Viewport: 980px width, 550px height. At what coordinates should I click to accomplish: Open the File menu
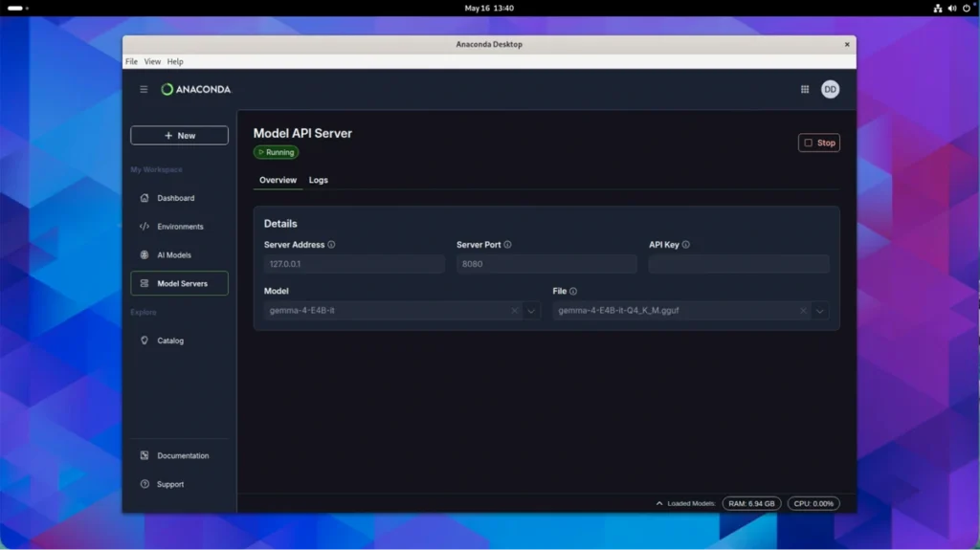[x=131, y=62]
